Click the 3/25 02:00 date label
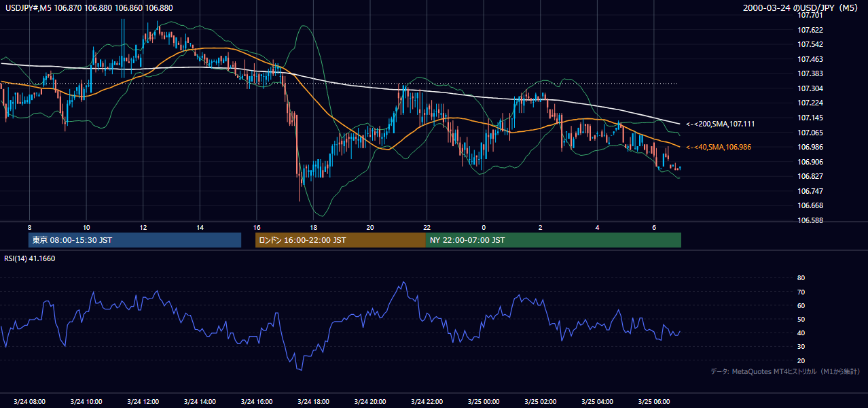Viewport: 868px width, 408px height. click(x=540, y=402)
